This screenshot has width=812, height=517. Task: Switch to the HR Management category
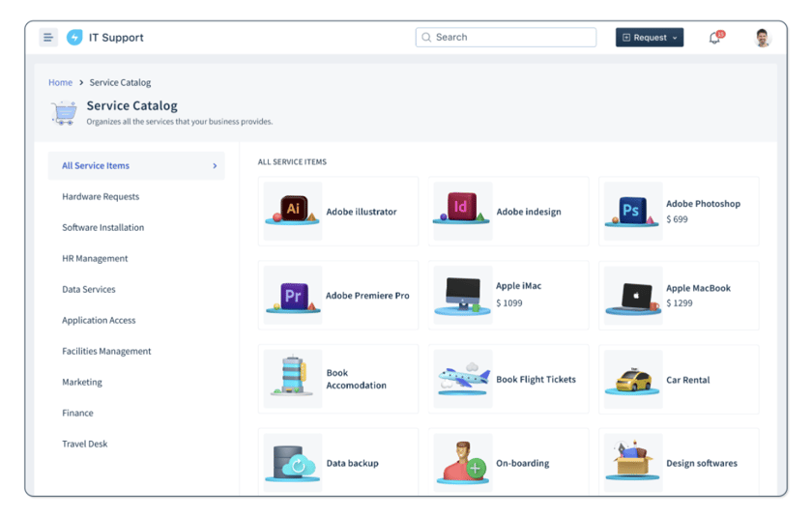95,259
